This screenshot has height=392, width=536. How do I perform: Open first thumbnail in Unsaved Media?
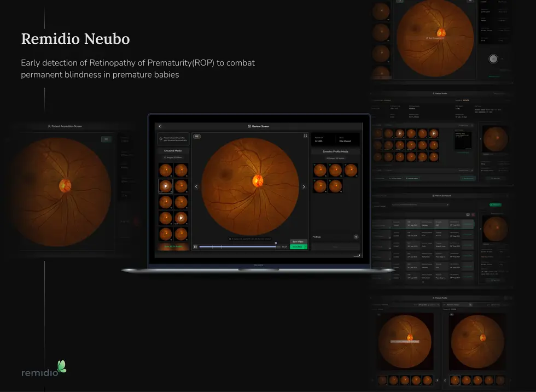click(165, 170)
